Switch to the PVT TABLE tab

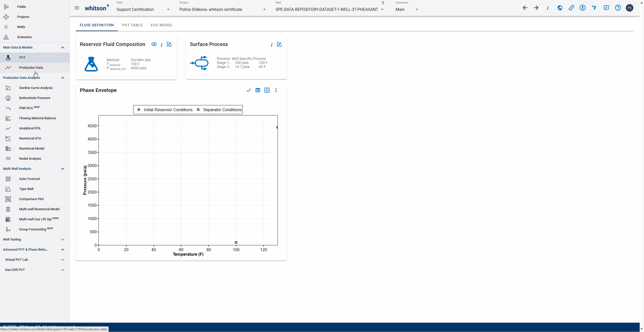(x=132, y=25)
